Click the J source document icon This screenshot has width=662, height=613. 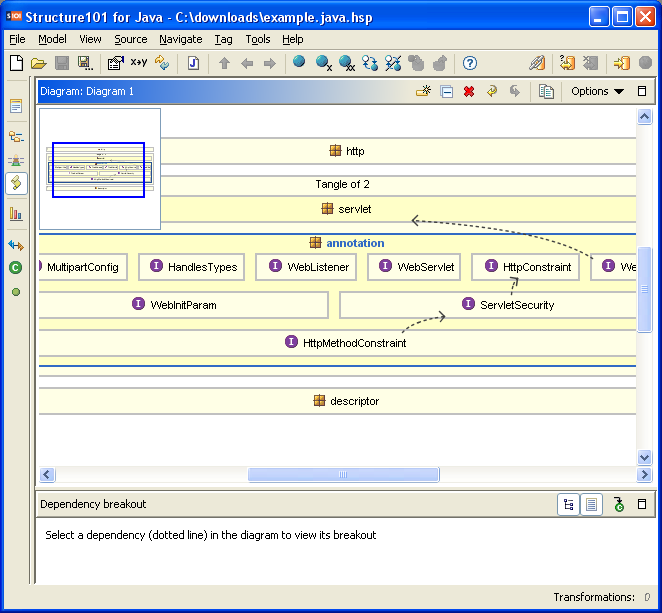click(x=193, y=63)
